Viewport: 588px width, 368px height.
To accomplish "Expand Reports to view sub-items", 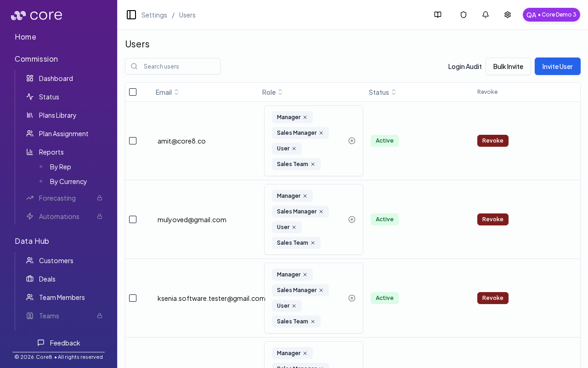I will tap(51, 152).
